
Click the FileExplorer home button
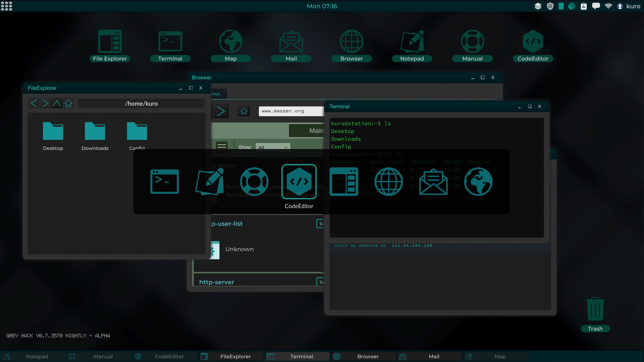click(68, 103)
